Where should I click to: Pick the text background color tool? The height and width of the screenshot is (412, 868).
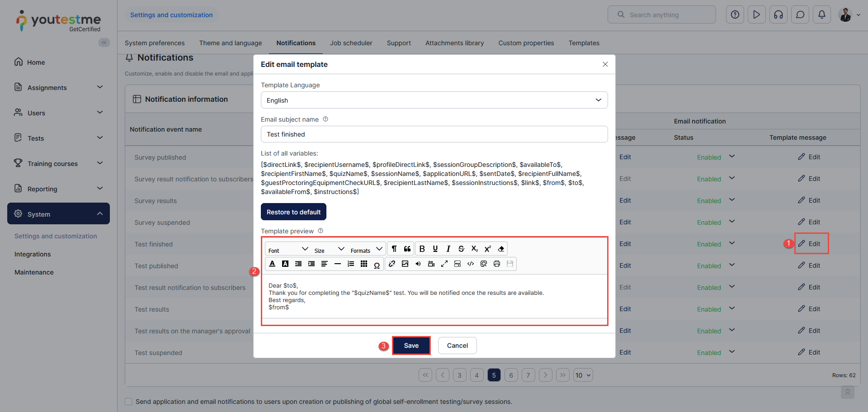pyautogui.click(x=285, y=264)
